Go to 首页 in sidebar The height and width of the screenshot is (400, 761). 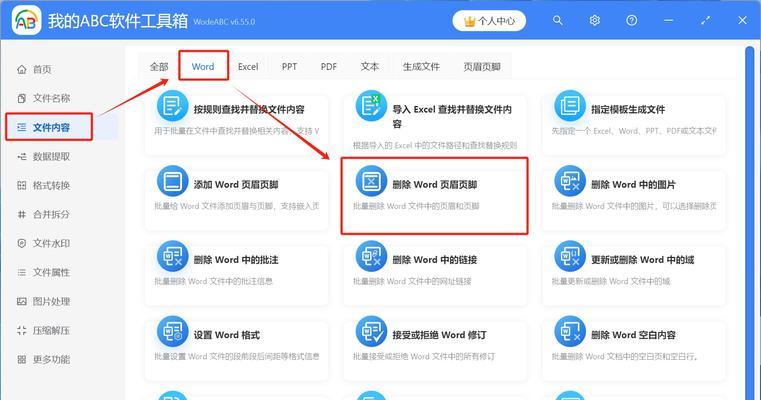42,69
